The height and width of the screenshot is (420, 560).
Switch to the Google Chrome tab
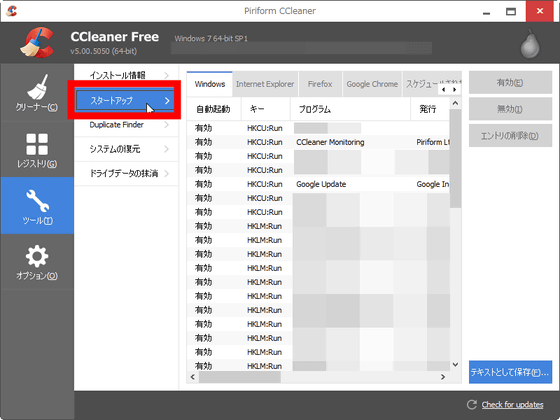click(372, 84)
